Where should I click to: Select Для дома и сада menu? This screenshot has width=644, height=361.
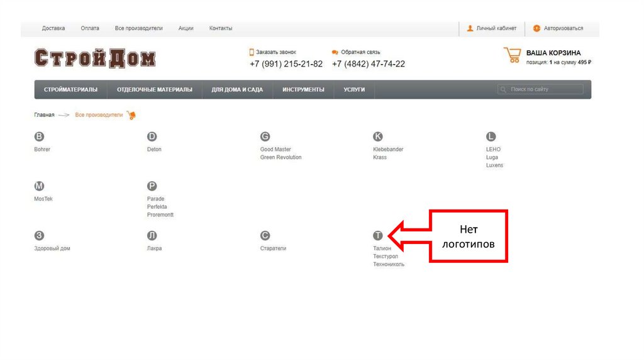tap(237, 90)
